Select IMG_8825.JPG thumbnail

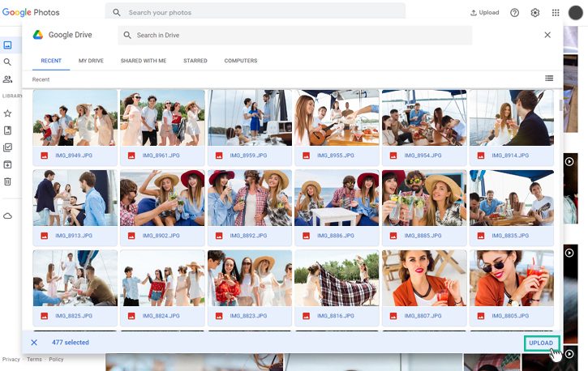click(x=75, y=278)
